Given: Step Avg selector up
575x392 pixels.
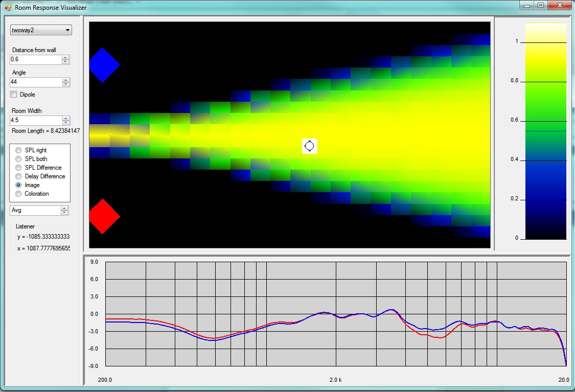Looking at the screenshot, I should pos(64,208).
